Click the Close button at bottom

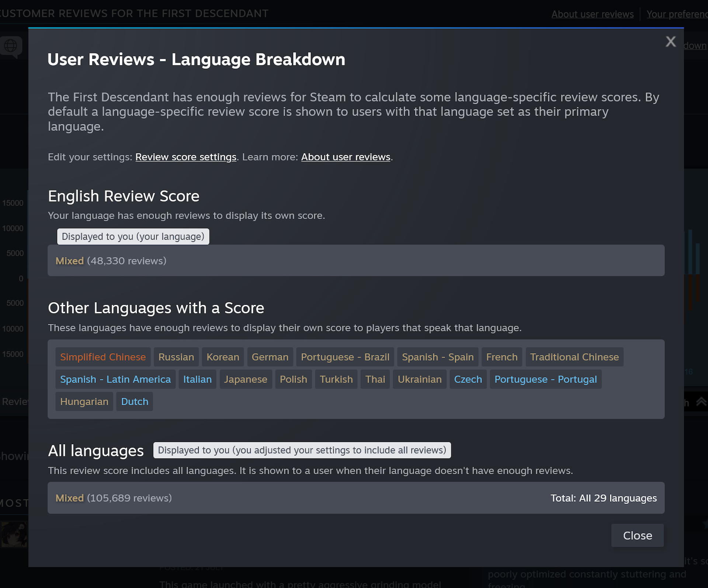click(x=637, y=535)
